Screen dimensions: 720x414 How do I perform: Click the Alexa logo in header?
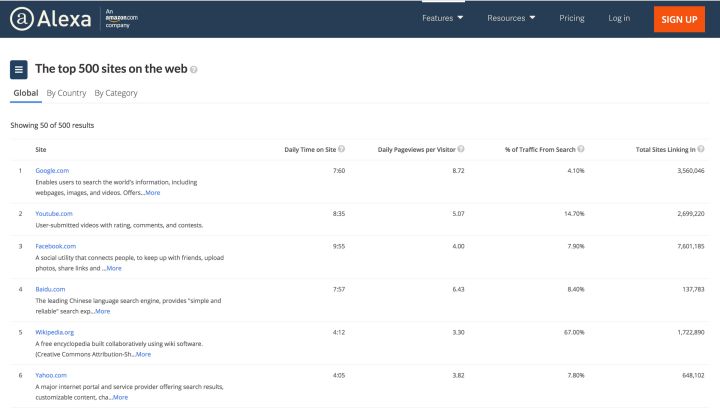(x=50, y=18)
